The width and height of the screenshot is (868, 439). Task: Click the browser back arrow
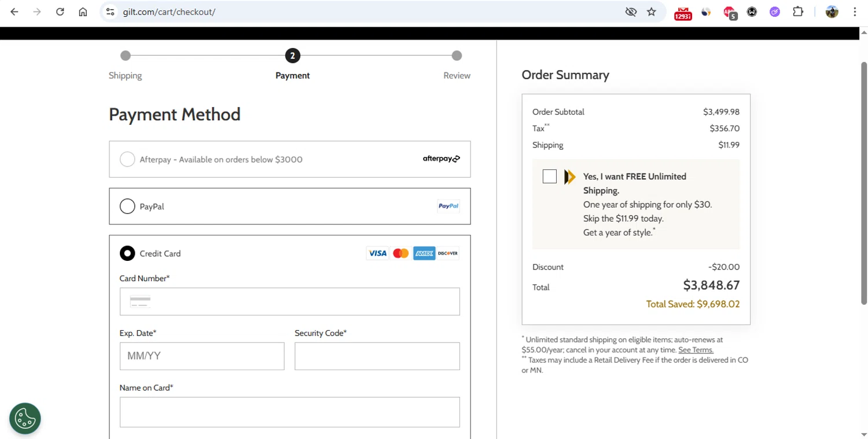(x=14, y=12)
